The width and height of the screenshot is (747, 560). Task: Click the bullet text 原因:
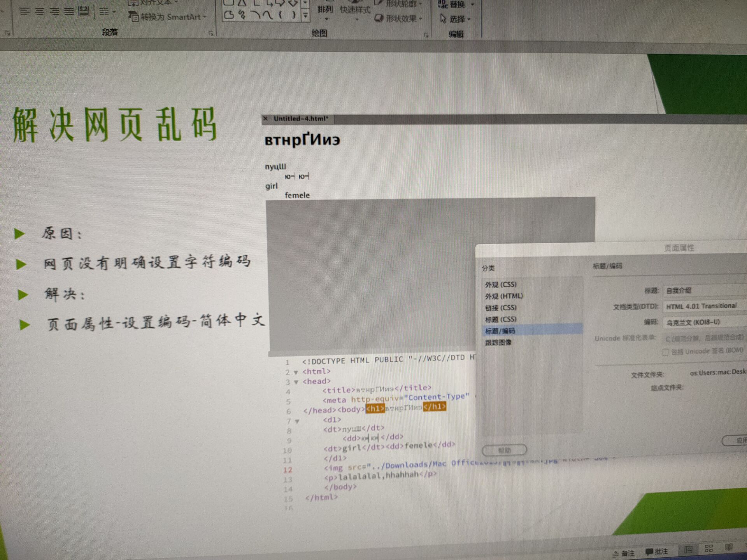point(62,233)
